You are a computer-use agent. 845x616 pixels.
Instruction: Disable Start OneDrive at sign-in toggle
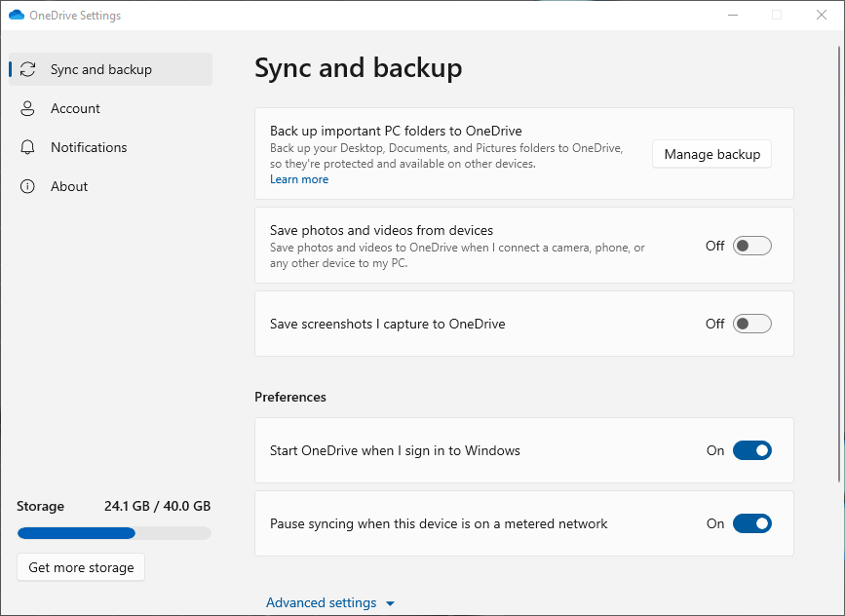pos(751,450)
